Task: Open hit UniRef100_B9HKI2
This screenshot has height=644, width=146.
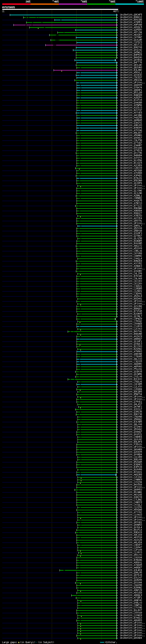Action: (x=131, y=17)
